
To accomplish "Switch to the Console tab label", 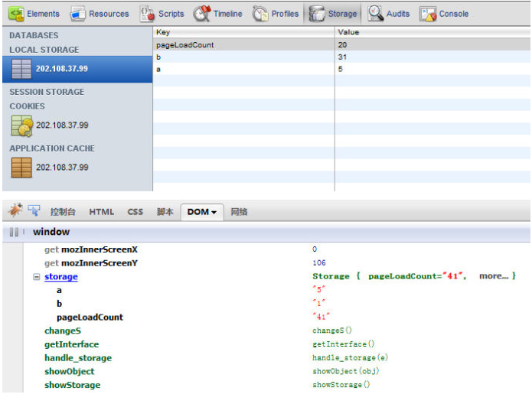I will click(x=454, y=14).
